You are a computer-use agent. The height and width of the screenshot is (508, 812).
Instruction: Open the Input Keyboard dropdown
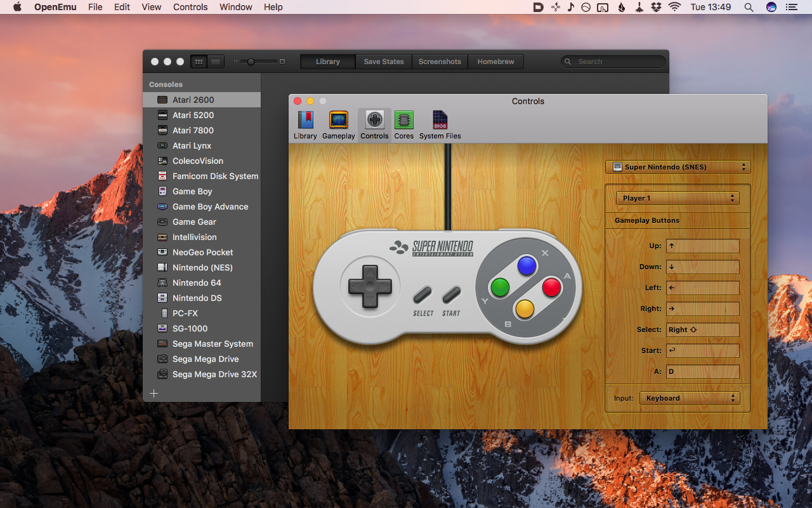coord(690,398)
